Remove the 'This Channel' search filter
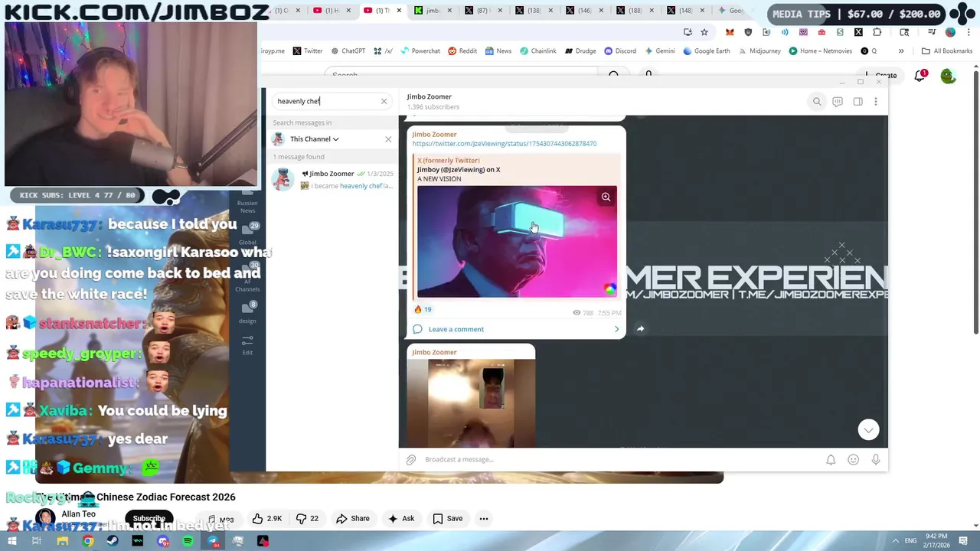The width and height of the screenshot is (980, 551). [388, 139]
